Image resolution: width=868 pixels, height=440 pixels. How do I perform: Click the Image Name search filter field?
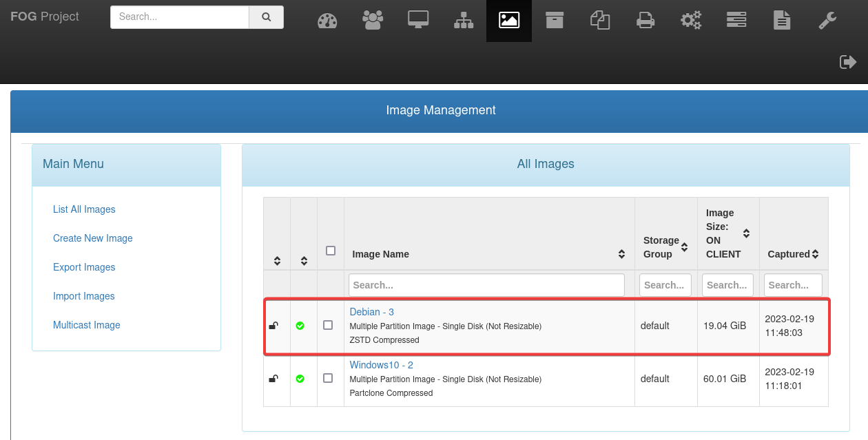click(x=486, y=285)
